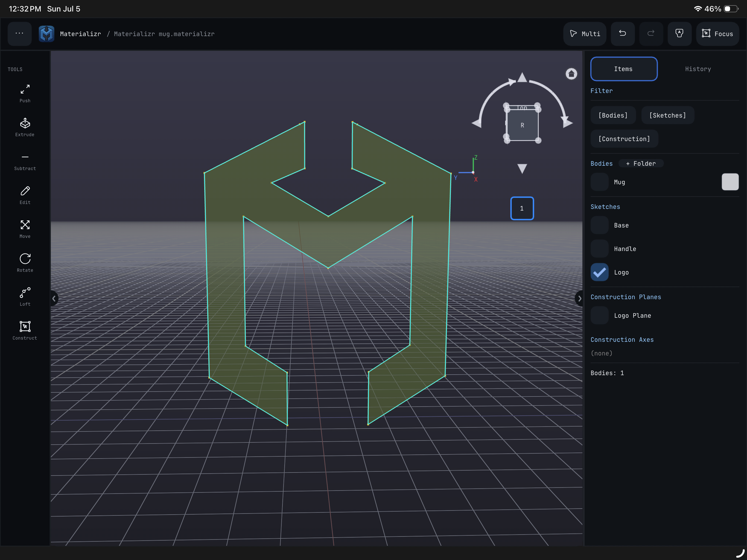Select the Loft tool

(x=25, y=297)
